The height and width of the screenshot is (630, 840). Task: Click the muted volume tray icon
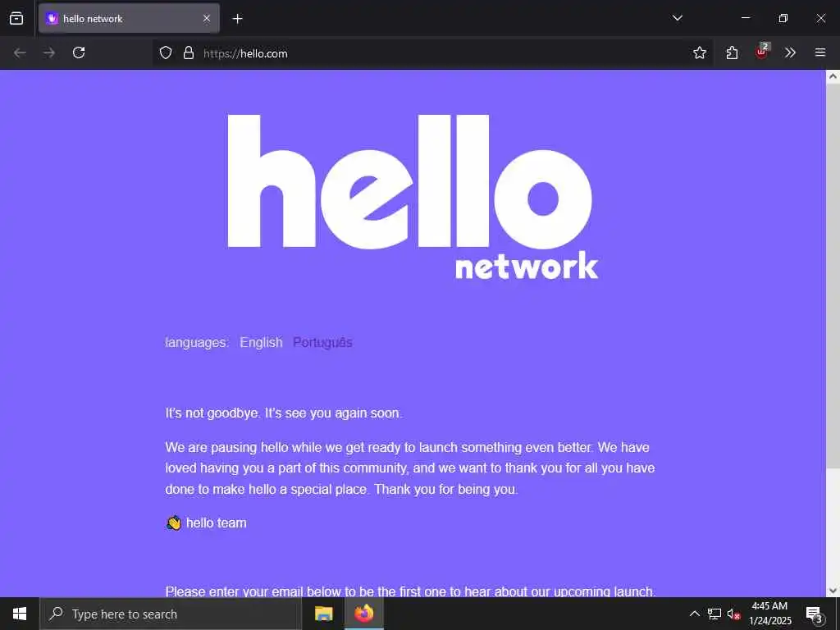pyautogui.click(x=733, y=614)
